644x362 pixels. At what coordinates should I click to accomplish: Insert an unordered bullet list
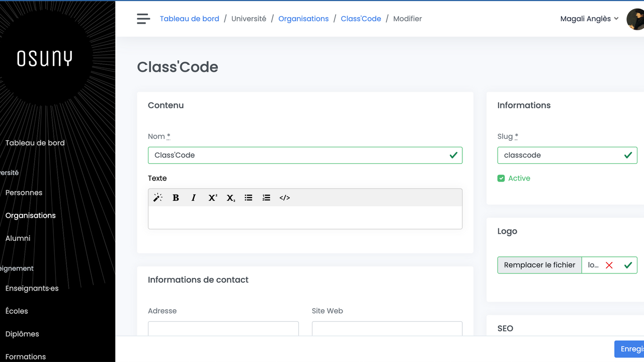(x=249, y=198)
